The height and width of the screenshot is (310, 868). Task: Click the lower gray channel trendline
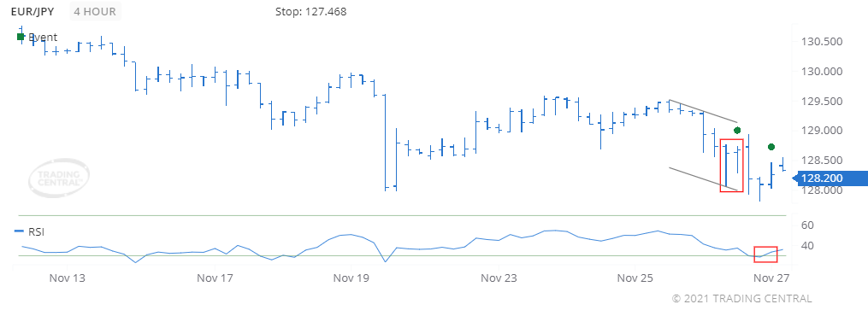704,179
